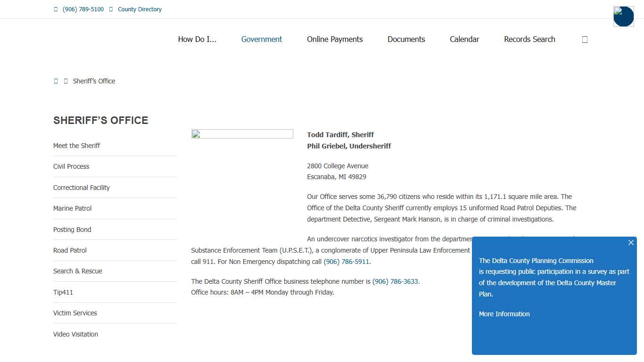Call the (906) 789-5100 header number
This screenshot has height=362, width=644.
coord(83,9)
